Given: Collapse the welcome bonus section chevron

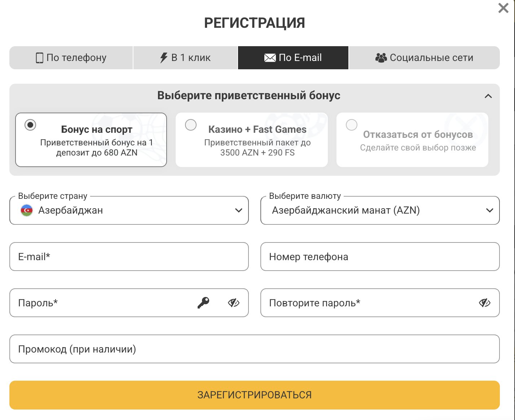Looking at the screenshot, I should (488, 96).
